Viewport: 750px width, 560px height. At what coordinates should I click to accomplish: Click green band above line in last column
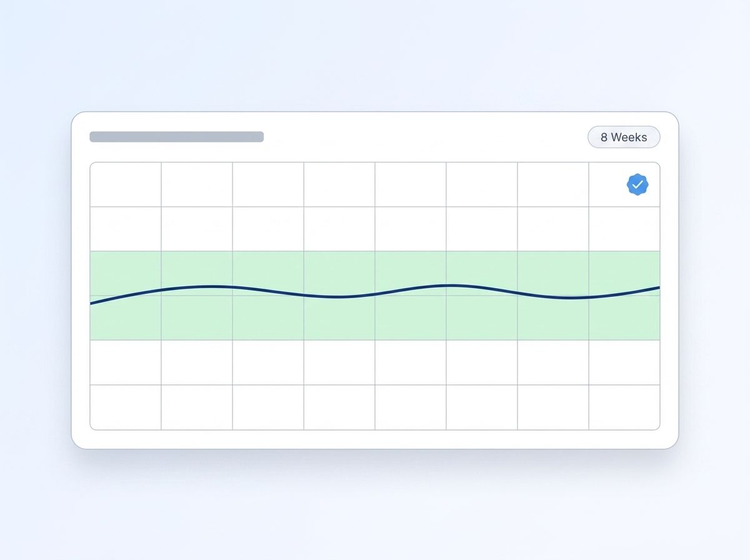(x=624, y=270)
